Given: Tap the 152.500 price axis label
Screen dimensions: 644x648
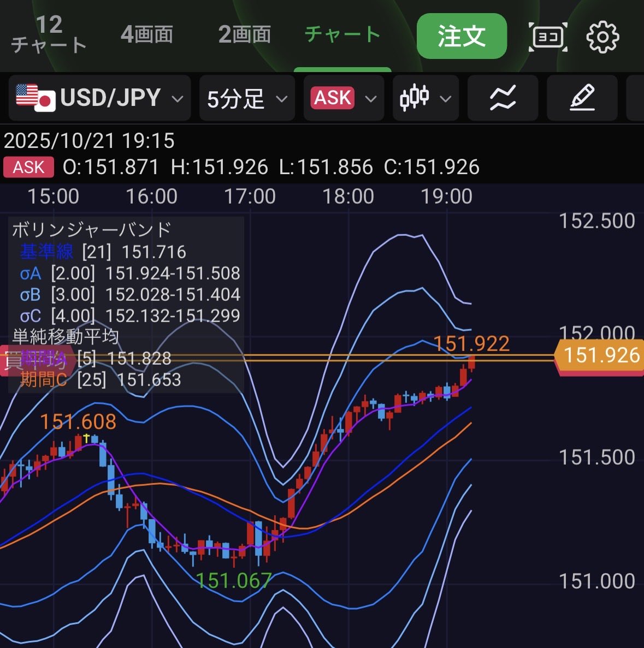Looking at the screenshot, I should click(597, 221).
